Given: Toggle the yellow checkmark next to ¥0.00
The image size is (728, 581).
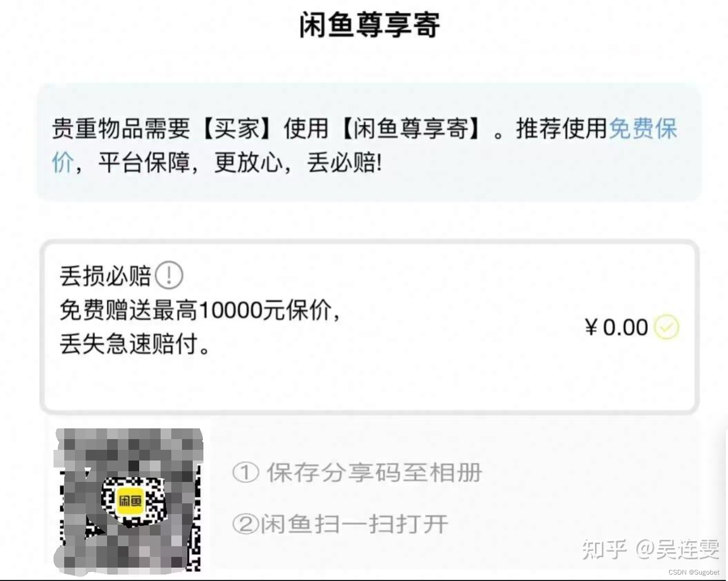Looking at the screenshot, I should pos(666,327).
